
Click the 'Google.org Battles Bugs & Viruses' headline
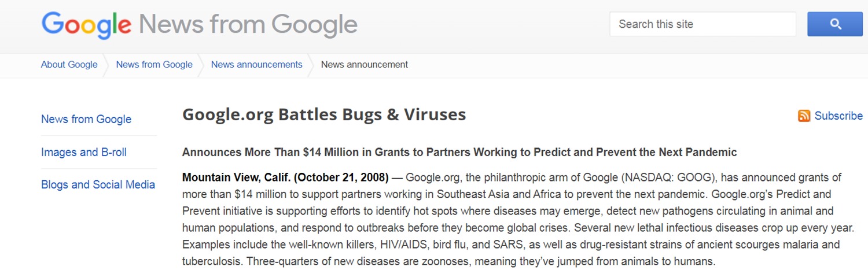324,114
